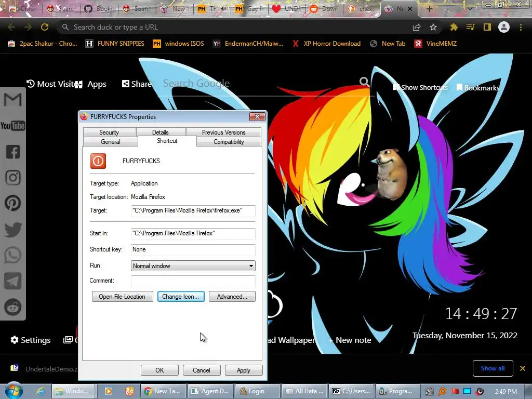The width and height of the screenshot is (532, 399).
Task: Open Advanced shortcut options
Action: 232,297
